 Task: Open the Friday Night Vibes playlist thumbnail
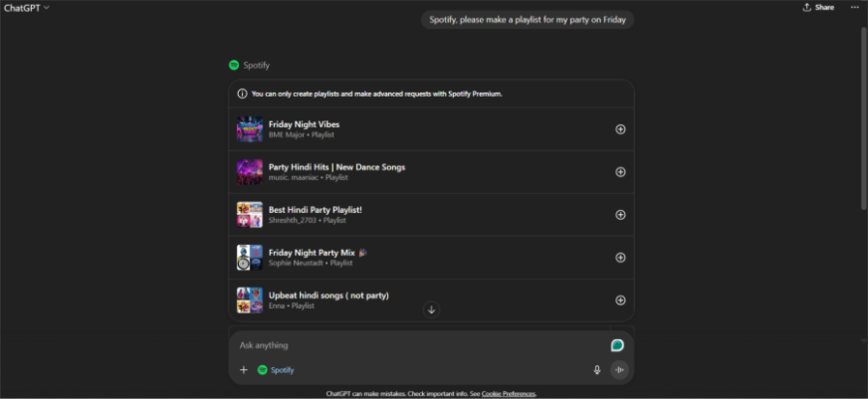[x=249, y=129]
